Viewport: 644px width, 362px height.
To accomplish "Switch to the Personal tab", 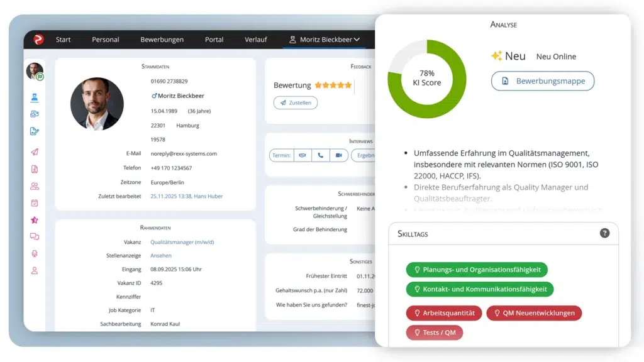I will [x=105, y=39].
